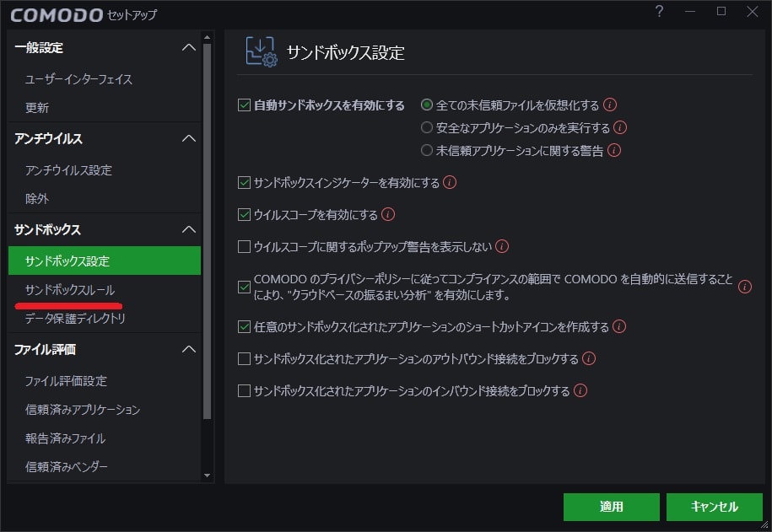Maximize the COMODO setup window
772x532 pixels.
pyautogui.click(x=721, y=11)
